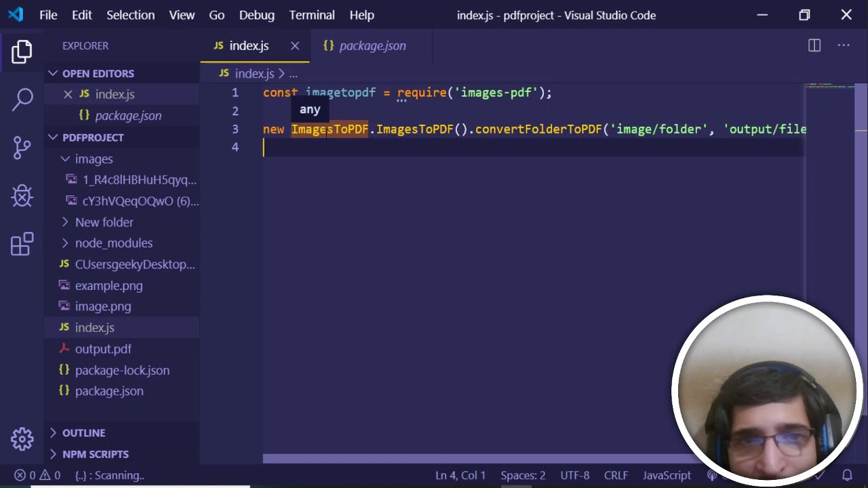Open the Search view icon

coord(22,99)
